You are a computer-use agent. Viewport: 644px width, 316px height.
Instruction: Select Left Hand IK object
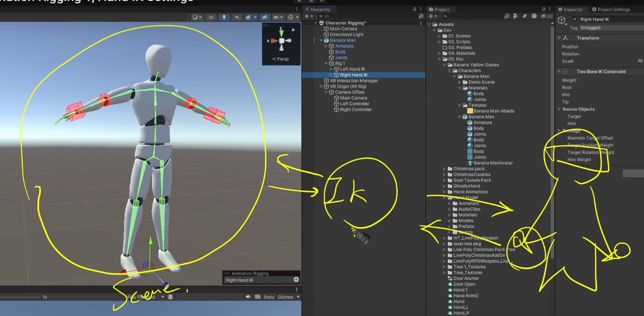[x=353, y=69]
